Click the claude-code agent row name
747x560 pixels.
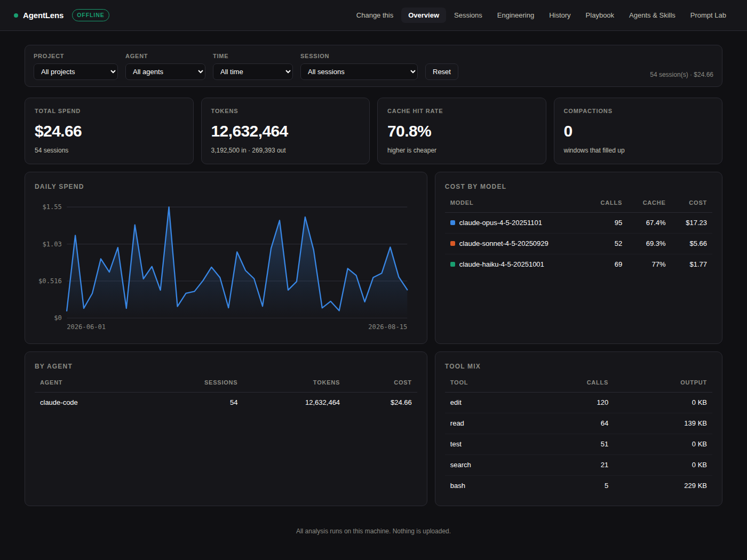pos(59,403)
